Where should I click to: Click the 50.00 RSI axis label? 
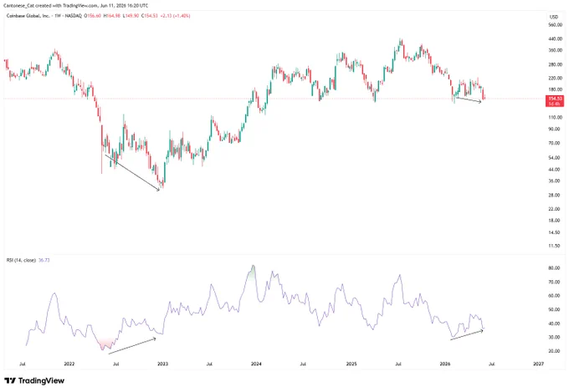556,310
